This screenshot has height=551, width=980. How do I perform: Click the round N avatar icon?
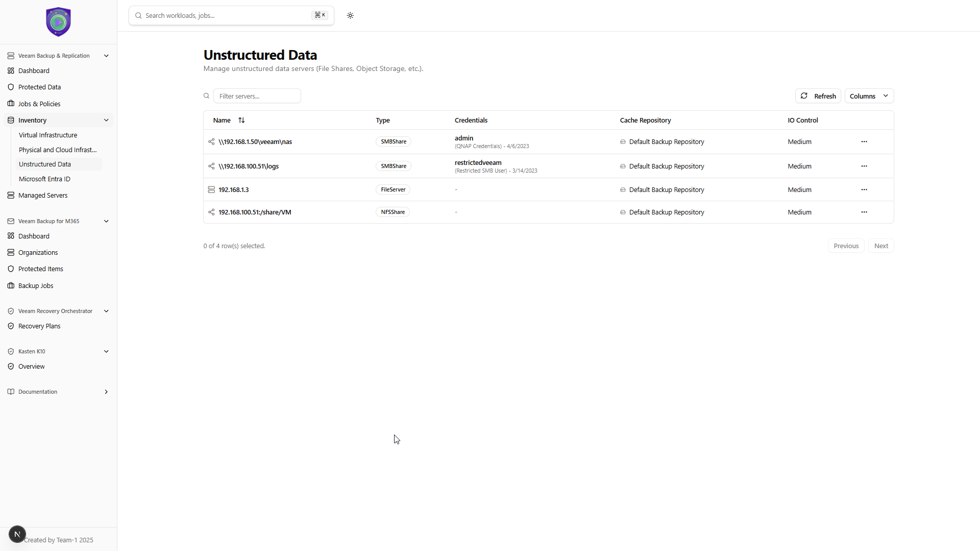tap(17, 534)
